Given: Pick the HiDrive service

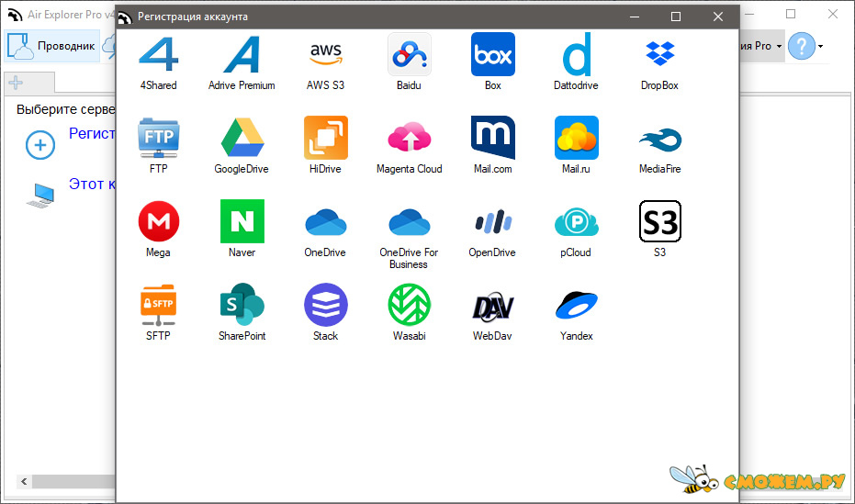Looking at the screenshot, I should 325,138.
